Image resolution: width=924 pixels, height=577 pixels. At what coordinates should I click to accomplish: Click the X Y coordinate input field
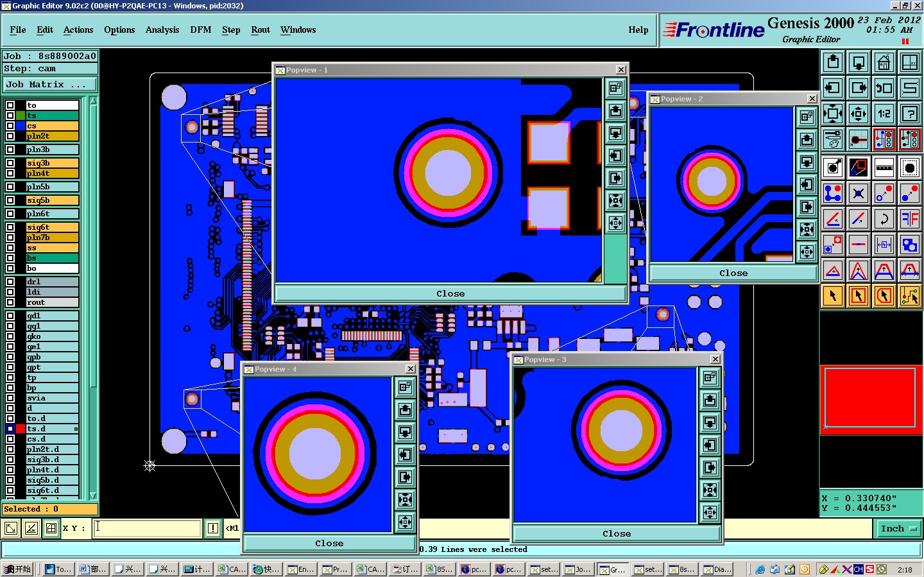(148, 528)
